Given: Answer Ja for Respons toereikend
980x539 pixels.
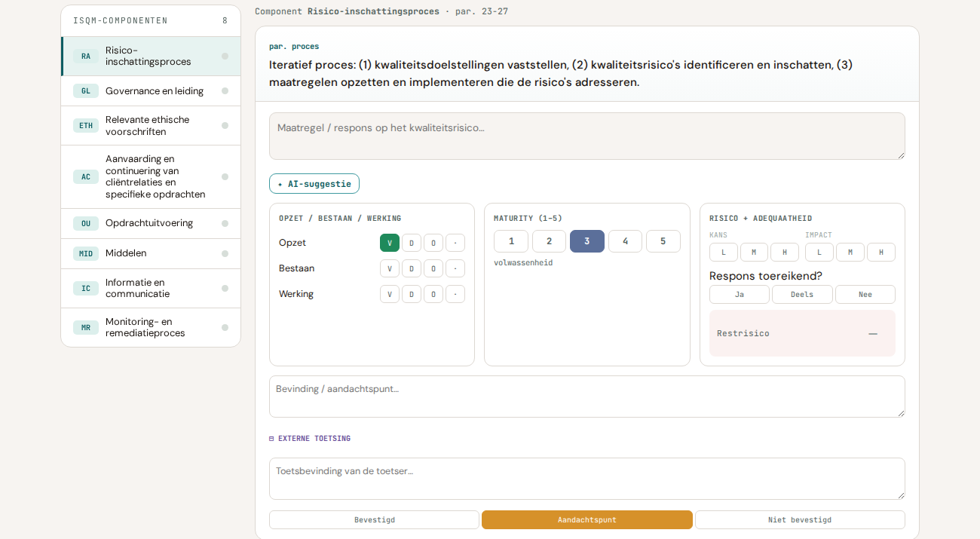Looking at the screenshot, I should click(740, 295).
